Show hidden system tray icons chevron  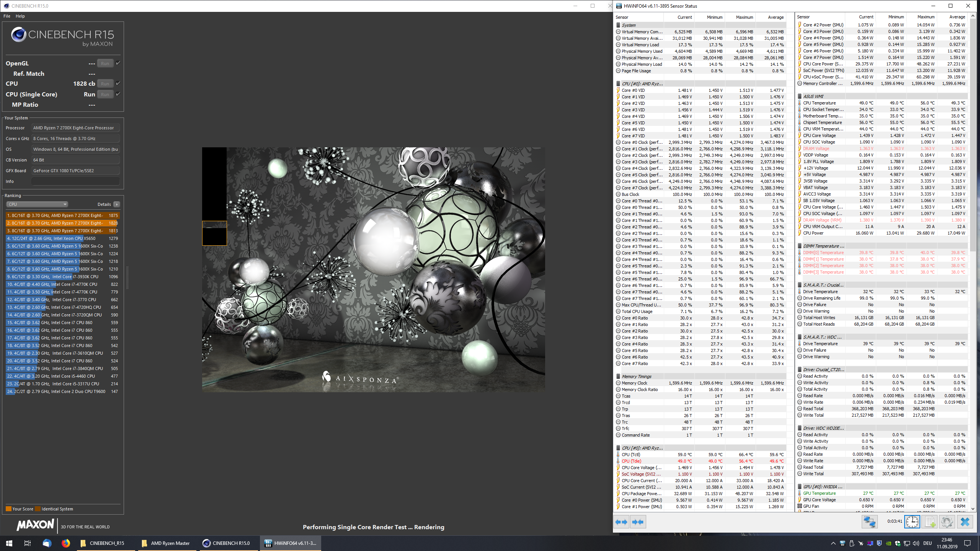833,543
